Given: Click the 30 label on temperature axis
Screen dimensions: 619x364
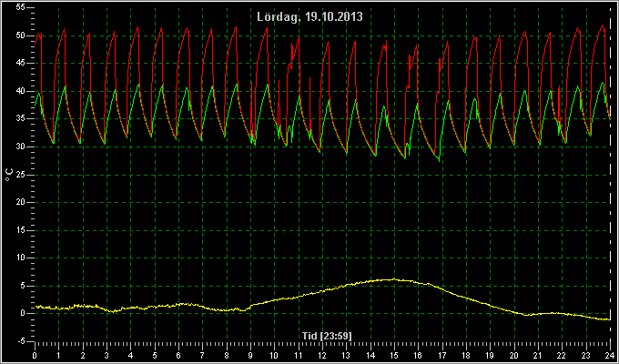Looking at the screenshot, I should pos(21,147).
